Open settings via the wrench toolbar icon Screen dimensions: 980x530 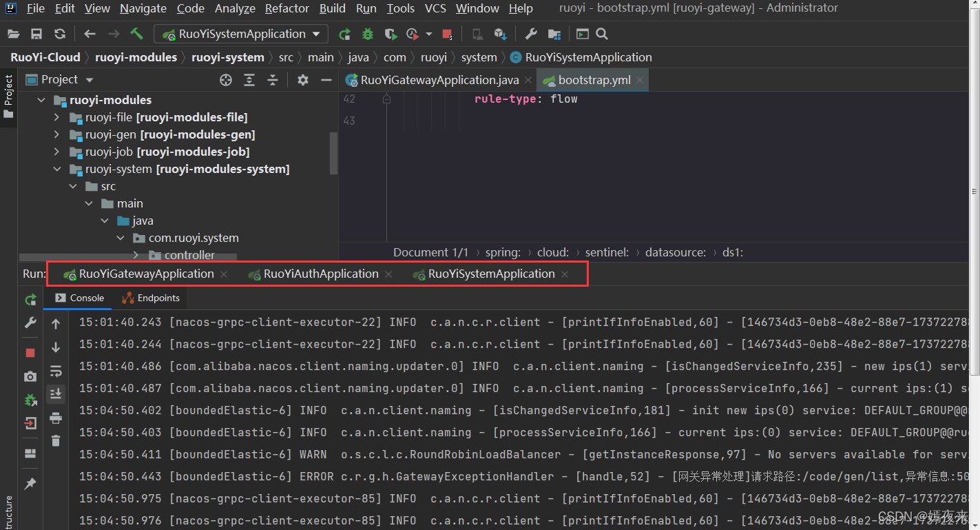531,34
